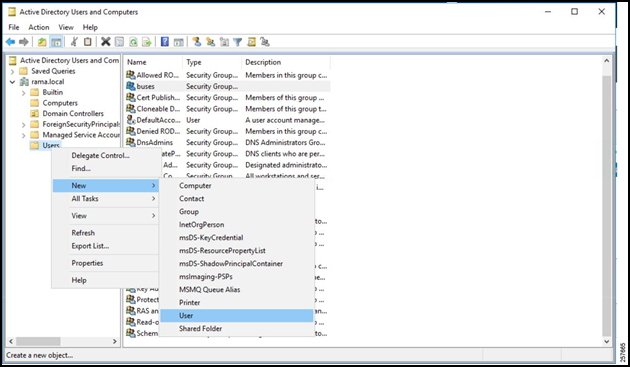Click the green Refresh toolbar icon

click(x=133, y=42)
